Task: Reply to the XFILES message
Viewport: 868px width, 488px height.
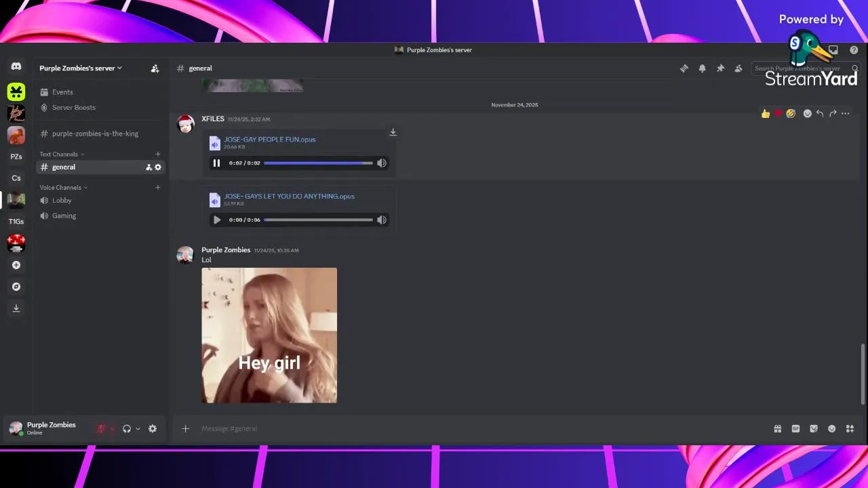Action: [820, 114]
